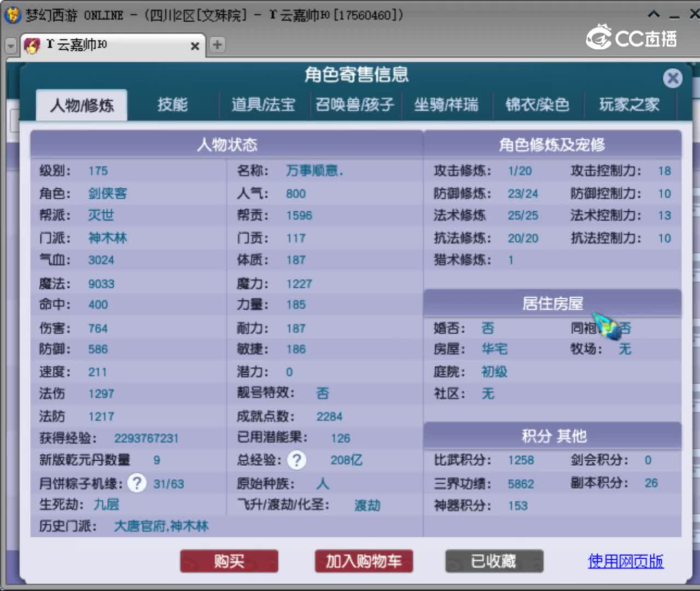Viewport: 700px width, 591px height.
Task: Click the 气血 value 3024
Action: (101, 260)
